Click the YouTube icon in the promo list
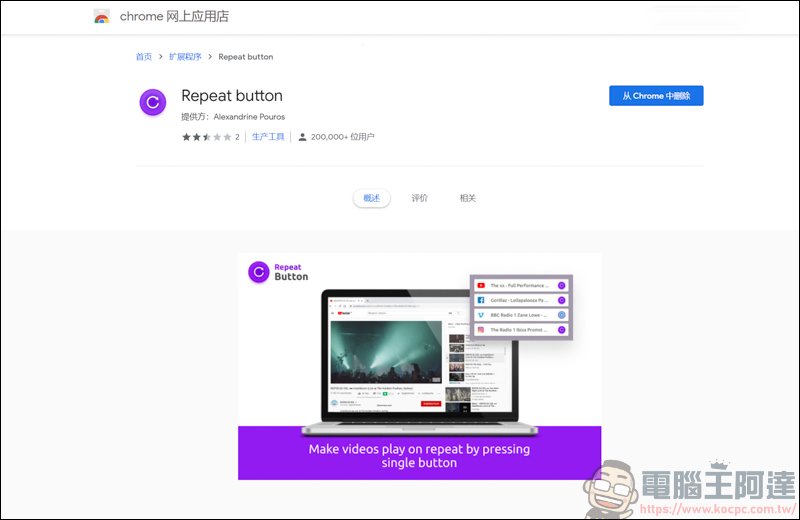 point(481,285)
